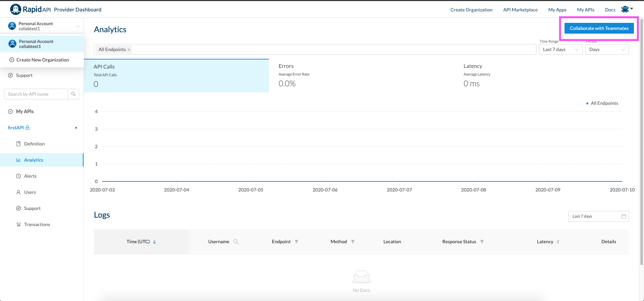Select the API Calls metric tab

click(176, 76)
